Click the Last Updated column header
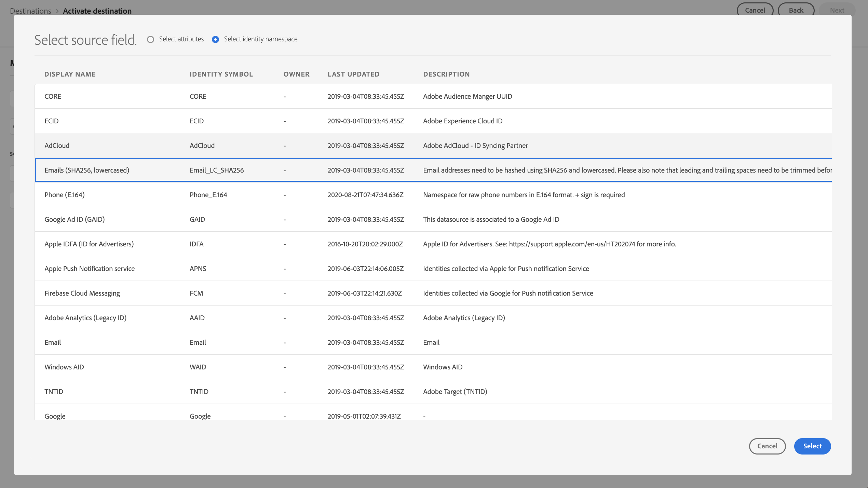This screenshot has width=868, height=488. (x=353, y=74)
